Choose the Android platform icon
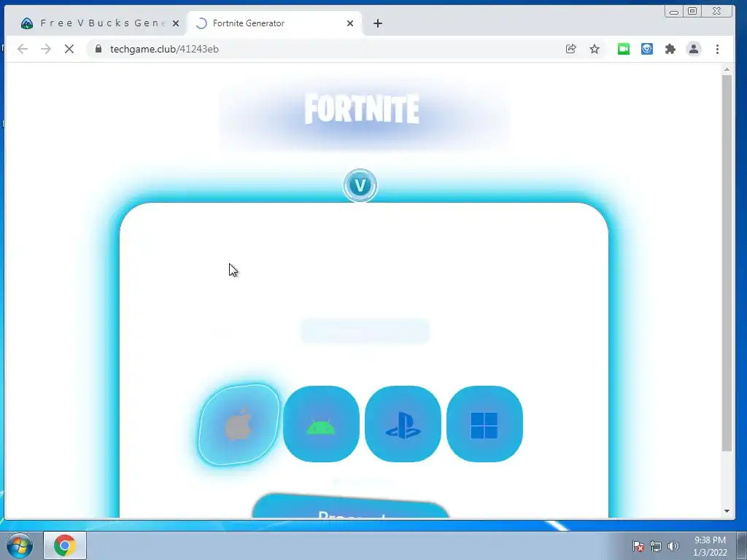Image resolution: width=747 pixels, height=560 pixels. coord(321,424)
